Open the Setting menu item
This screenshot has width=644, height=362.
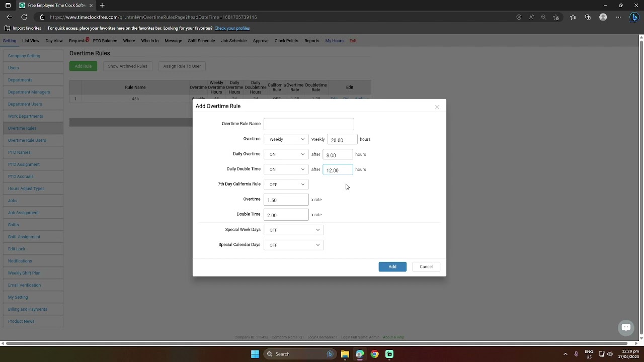tap(10, 41)
